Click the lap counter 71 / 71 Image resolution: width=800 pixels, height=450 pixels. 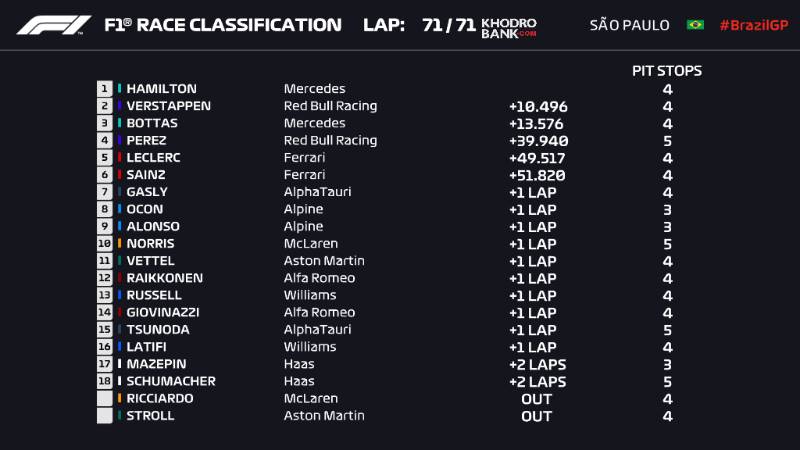click(x=449, y=25)
